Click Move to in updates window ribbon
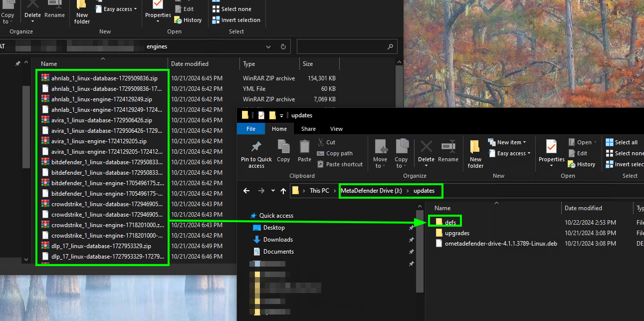Image resolution: width=644 pixels, height=321 pixels. coord(380,154)
